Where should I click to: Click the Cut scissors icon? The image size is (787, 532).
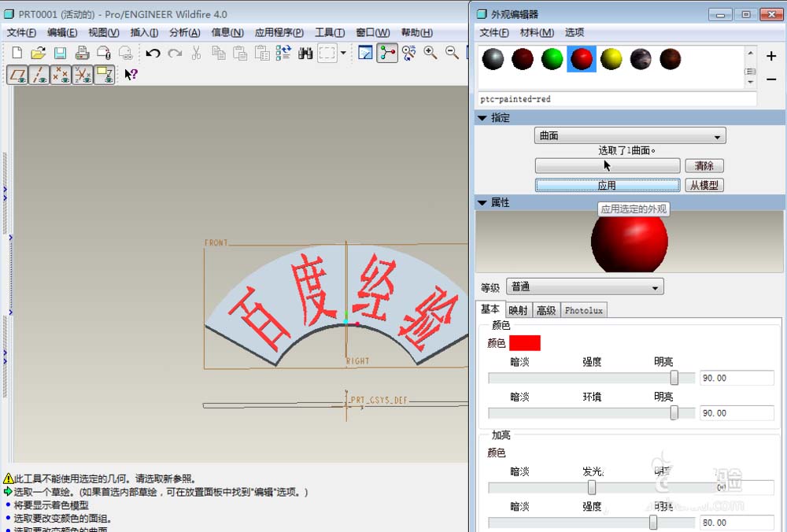196,53
